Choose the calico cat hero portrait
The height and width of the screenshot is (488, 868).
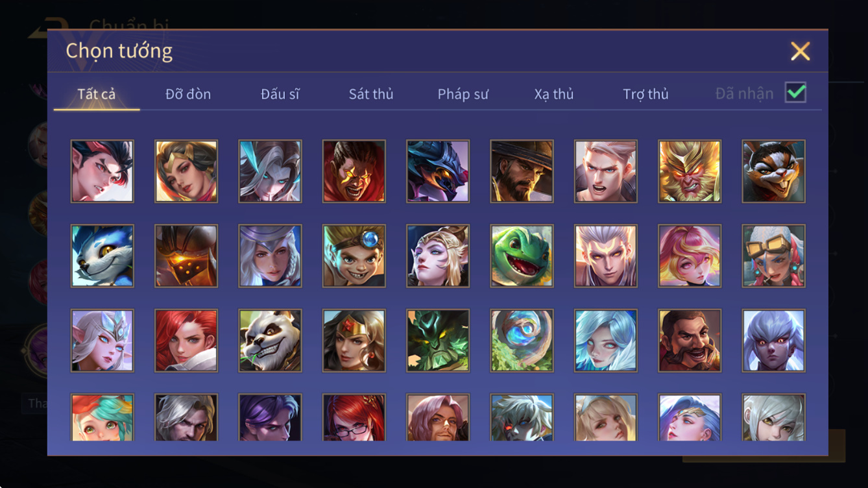[x=774, y=171]
